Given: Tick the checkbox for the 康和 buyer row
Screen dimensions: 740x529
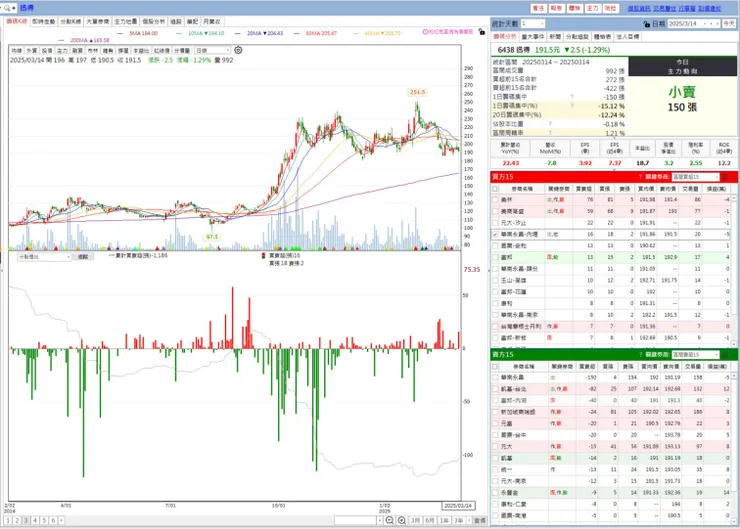Looking at the screenshot, I should pos(495,303).
